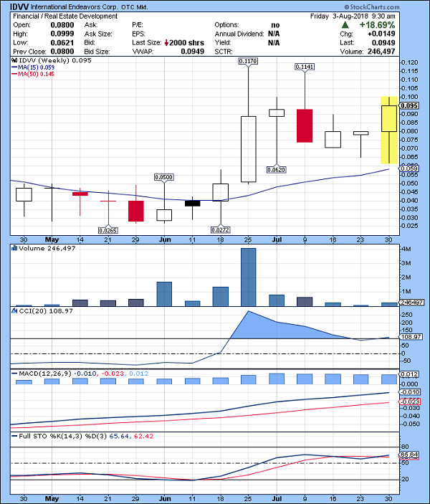Click the 0.0265 low price callout
Screen dimensions: 430x504
click(108, 230)
